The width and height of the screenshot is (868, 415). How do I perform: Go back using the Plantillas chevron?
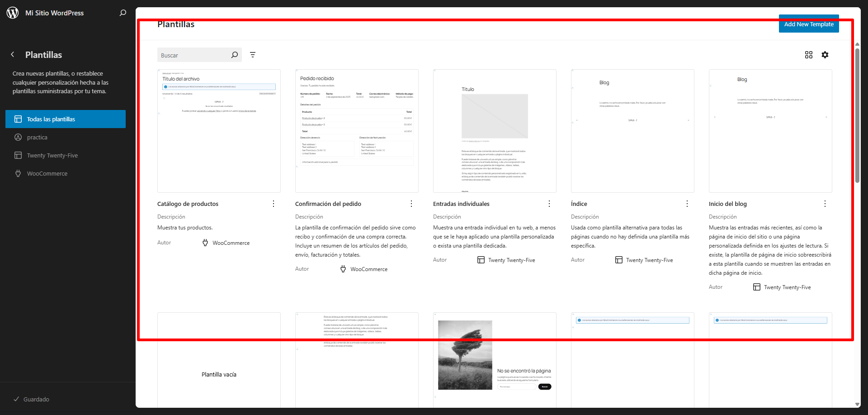(13, 55)
